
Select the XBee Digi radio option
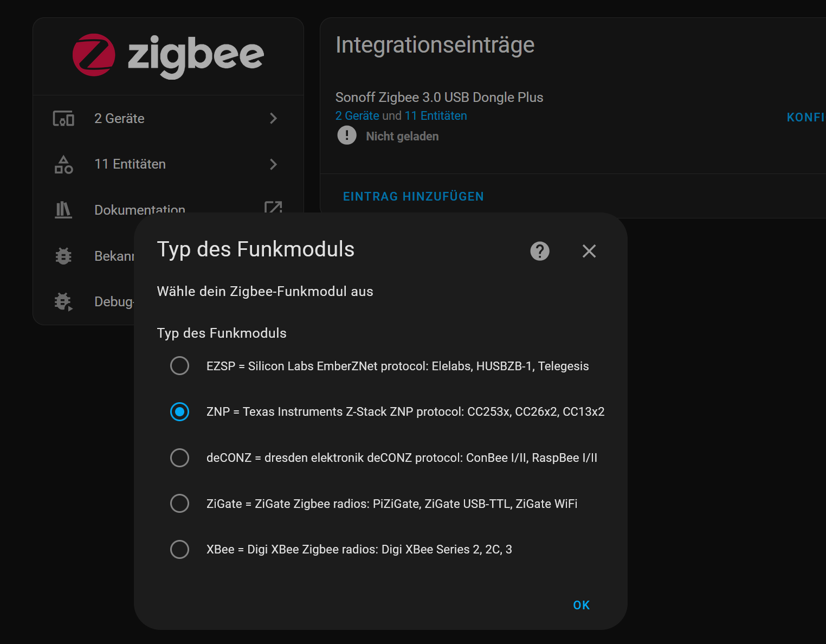click(x=179, y=549)
